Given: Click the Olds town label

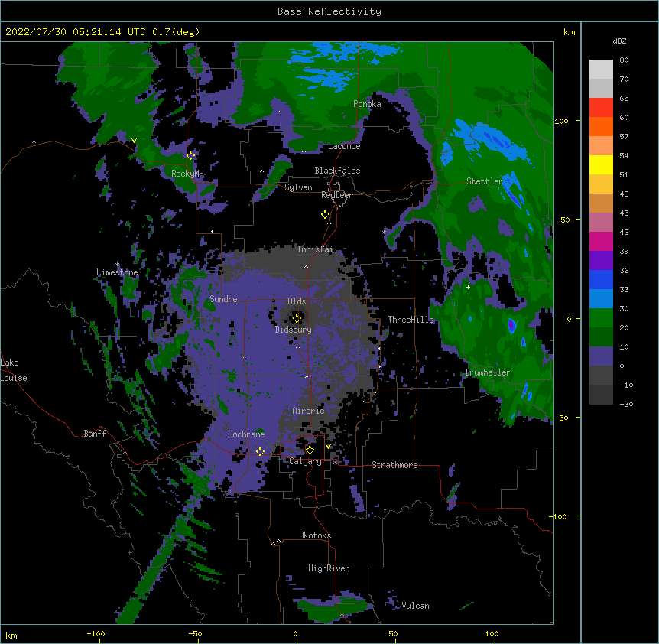Looking at the screenshot, I should click(297, 301).
